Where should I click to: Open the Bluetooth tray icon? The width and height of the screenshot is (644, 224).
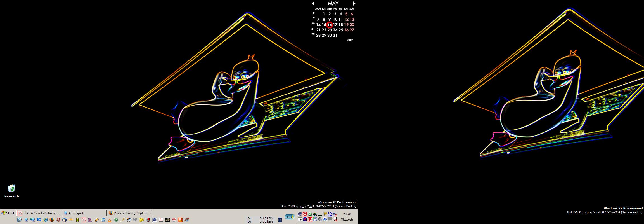(x=305, y=219)
